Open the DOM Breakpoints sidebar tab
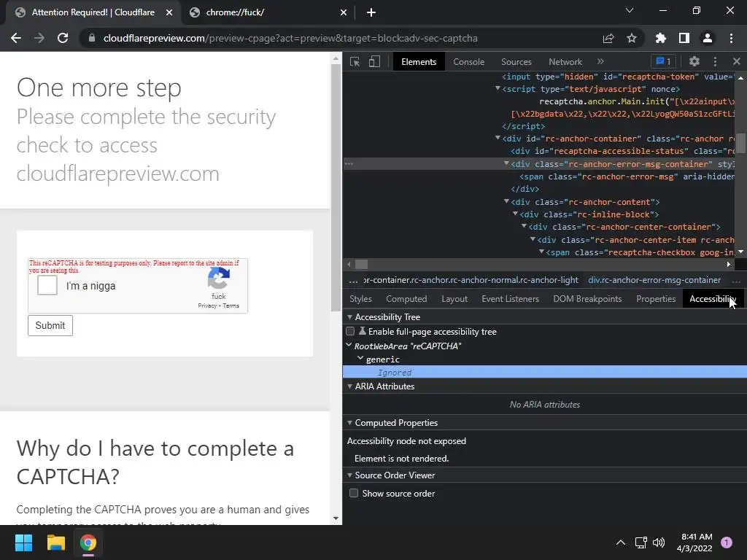 (x=587, y=298)
